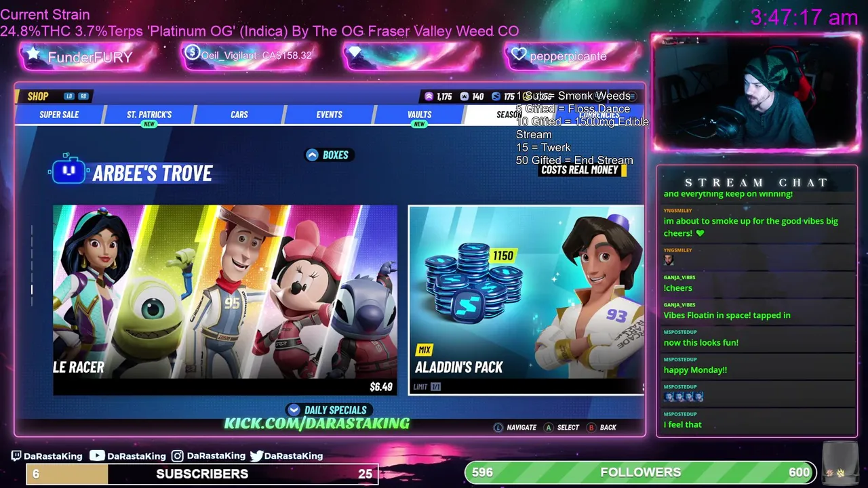Click the '!cheers' chat message
This screenshot has height=488, width=868.
tap(678, 288)
